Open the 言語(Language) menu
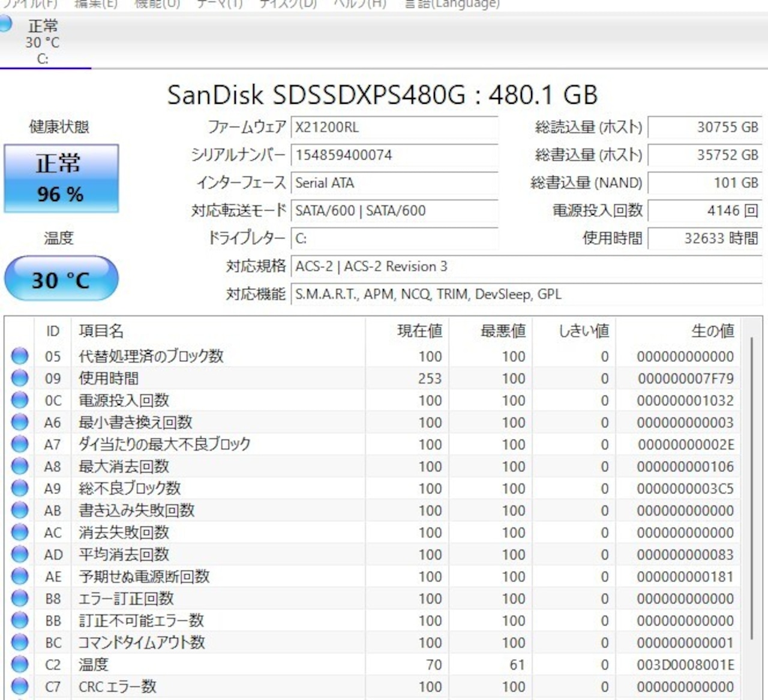 452,4
